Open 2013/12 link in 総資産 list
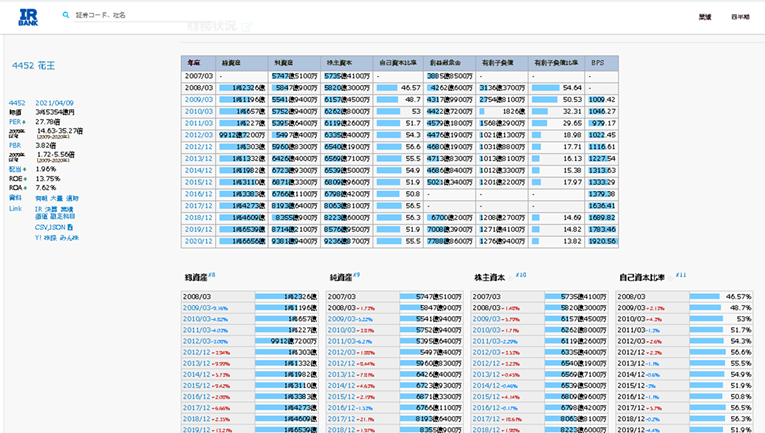Viewport: 765px width, 433px height. coord(197,363)
